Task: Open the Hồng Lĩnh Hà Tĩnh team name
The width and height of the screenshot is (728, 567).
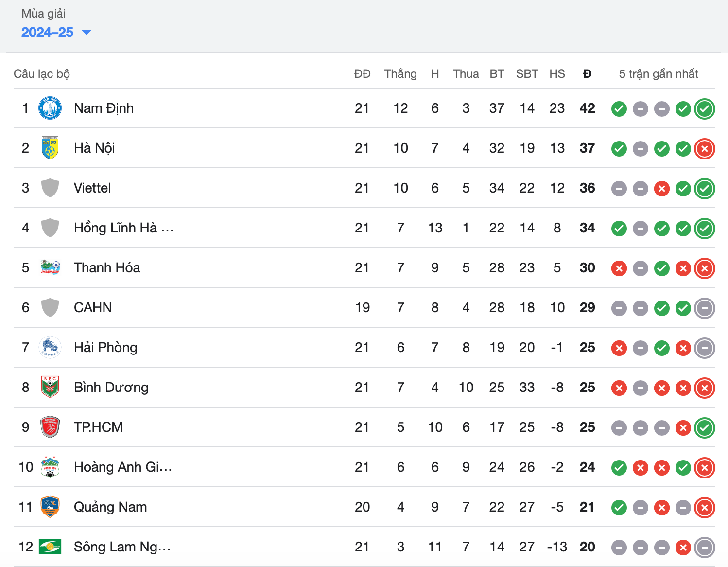Action: [x=124, y=228]
